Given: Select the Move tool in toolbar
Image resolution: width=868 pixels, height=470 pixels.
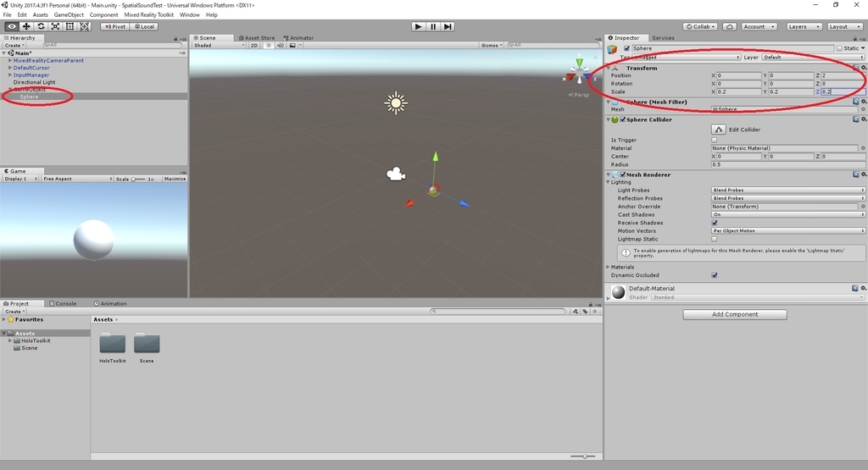Looking at the screenshot, I should pos(26,26).
